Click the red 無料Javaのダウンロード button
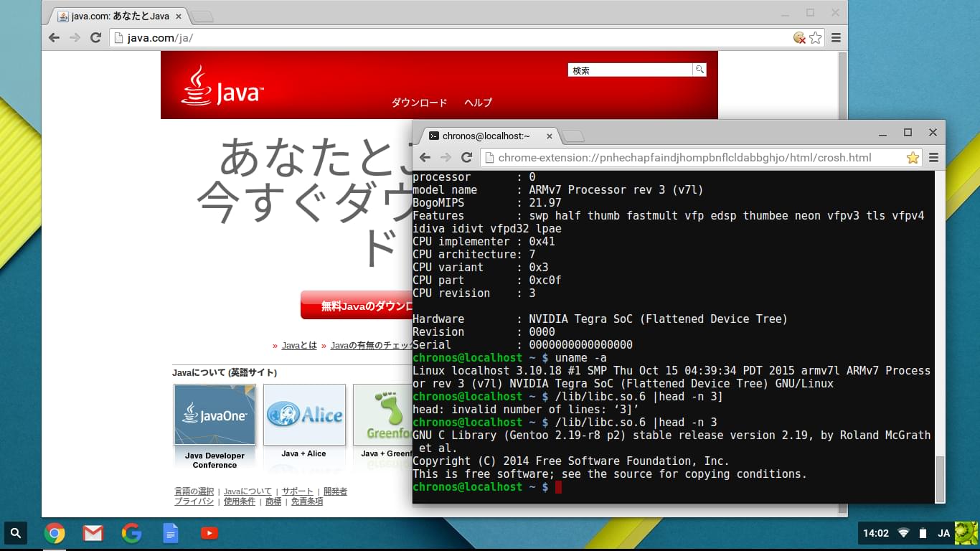 pos(357,305)
